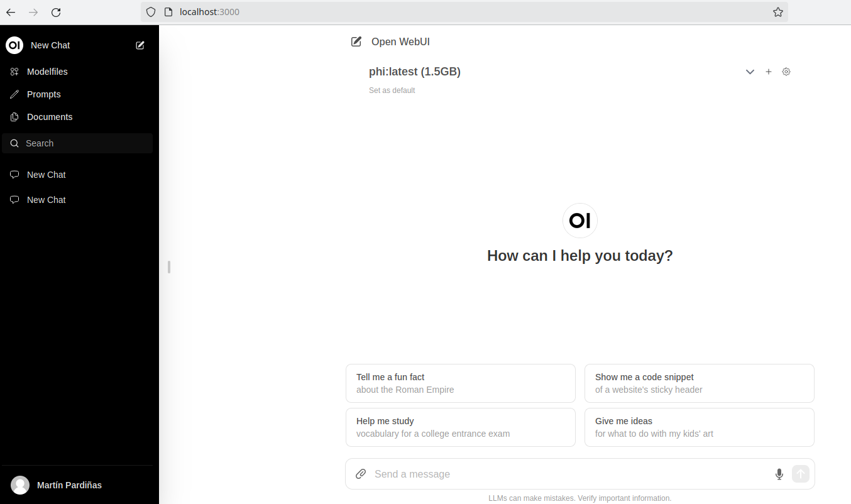Open the Martín Pardiñas user menu
The width and height of the screenshot is (851, 504).
(x=69, y=485)
